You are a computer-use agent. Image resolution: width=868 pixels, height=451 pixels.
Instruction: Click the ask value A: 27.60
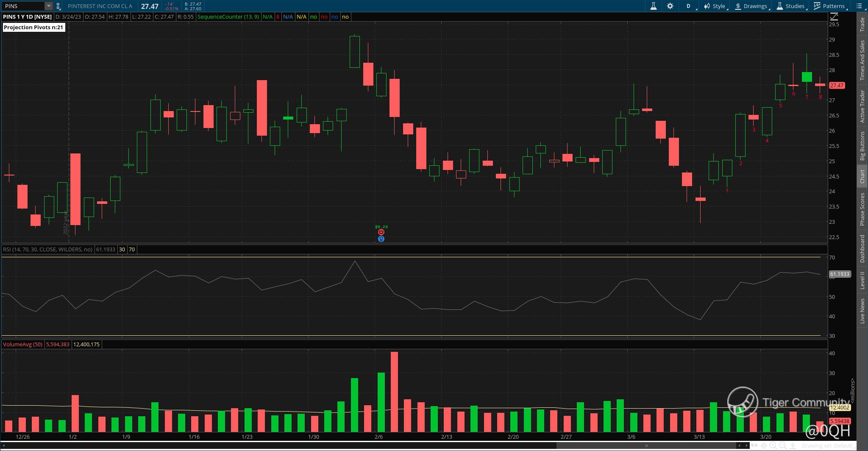coord(193,8)
